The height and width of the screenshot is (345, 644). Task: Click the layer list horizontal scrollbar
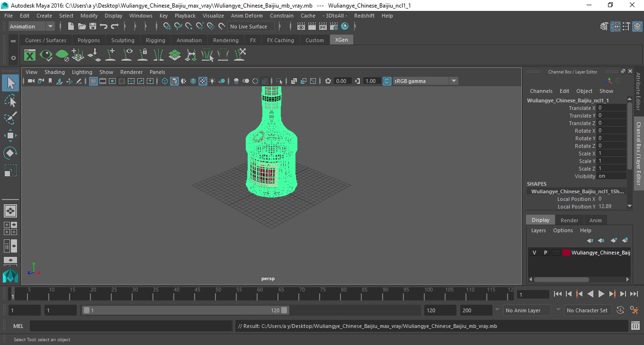coord(562,280)
